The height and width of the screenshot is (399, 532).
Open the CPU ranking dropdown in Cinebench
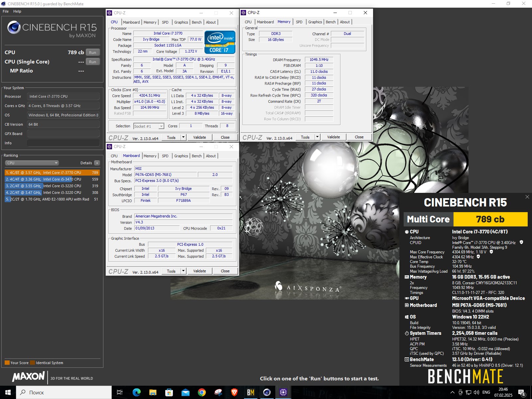coord(32,163)
